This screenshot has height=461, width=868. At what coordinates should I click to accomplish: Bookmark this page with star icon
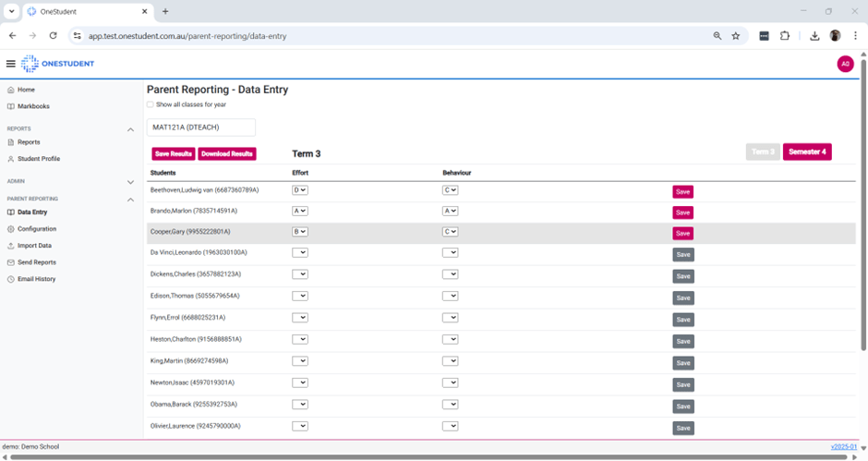[x=736, y=36]
